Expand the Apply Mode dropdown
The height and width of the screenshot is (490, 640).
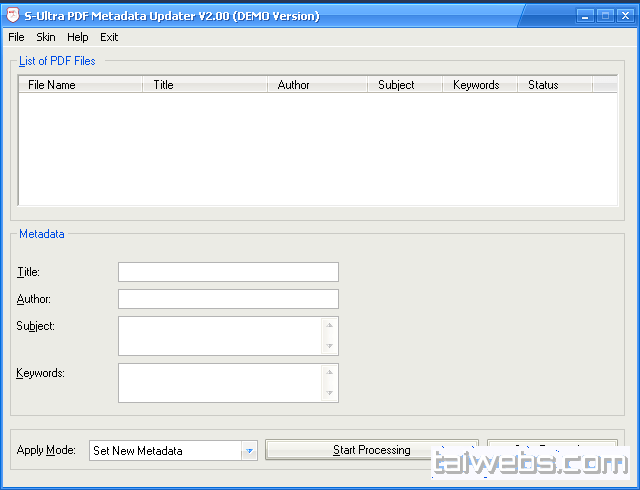click(249, 451)
